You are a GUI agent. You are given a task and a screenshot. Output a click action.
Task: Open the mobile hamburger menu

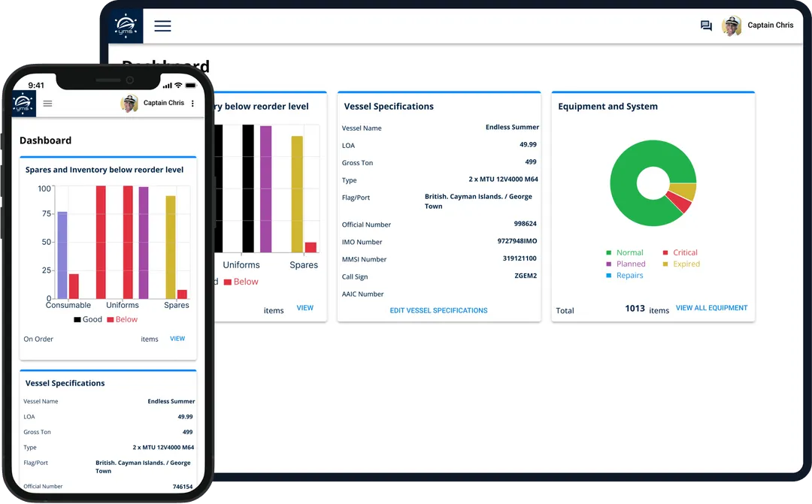[47, 104]
